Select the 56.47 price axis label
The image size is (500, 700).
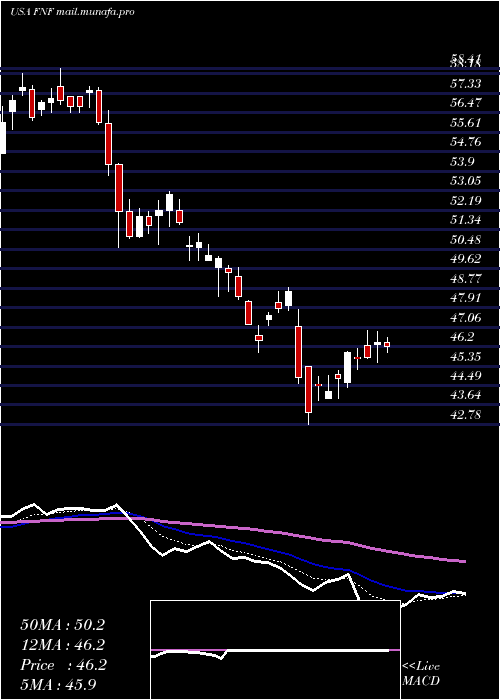pos(466,103)
